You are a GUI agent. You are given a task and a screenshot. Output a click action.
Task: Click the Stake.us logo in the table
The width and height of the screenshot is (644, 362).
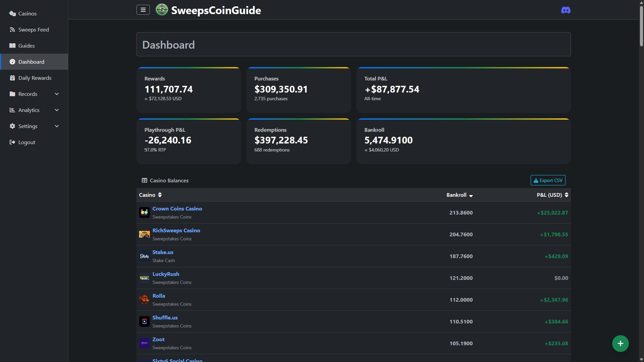point(144,256)
